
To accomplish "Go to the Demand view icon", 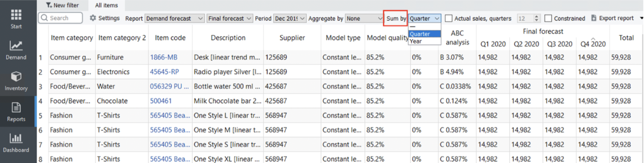I will tap(16, 46).
